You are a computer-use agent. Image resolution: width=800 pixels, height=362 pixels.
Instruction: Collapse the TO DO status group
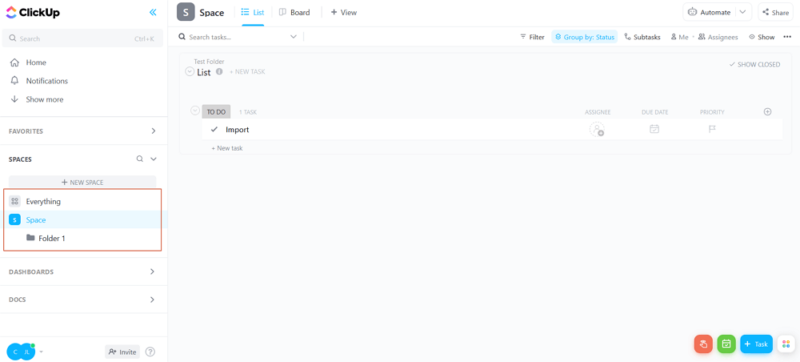click(x=195, y=110)
